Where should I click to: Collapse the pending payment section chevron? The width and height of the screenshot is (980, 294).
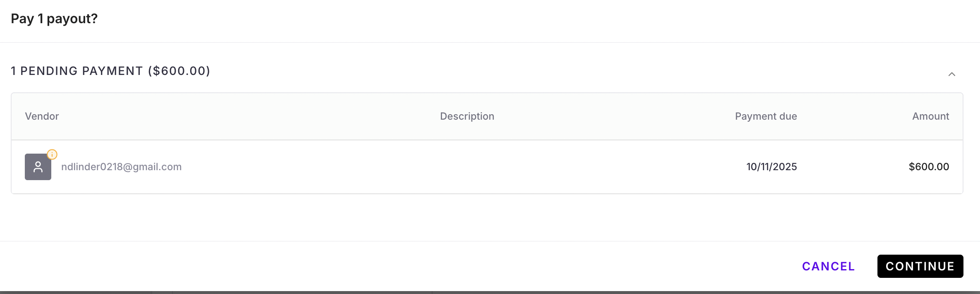(x=951, y=74)
